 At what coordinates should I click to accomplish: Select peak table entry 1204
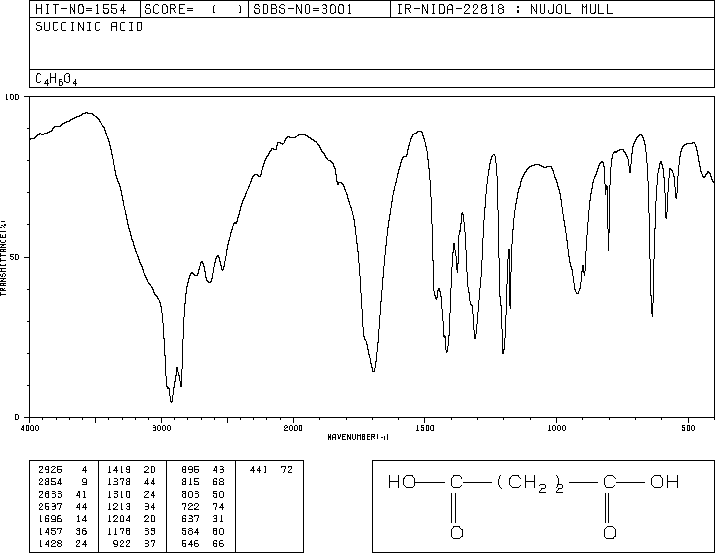click(x=119, y=519)
